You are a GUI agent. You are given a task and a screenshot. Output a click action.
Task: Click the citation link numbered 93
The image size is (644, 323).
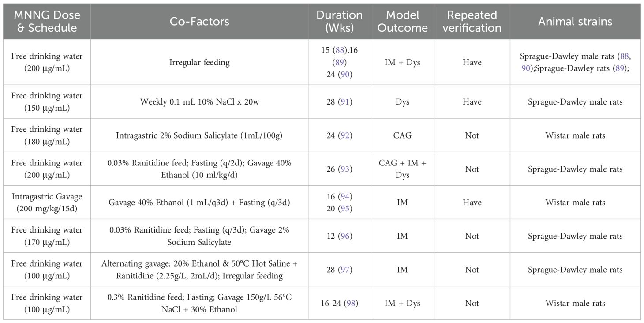pos(345,169)
